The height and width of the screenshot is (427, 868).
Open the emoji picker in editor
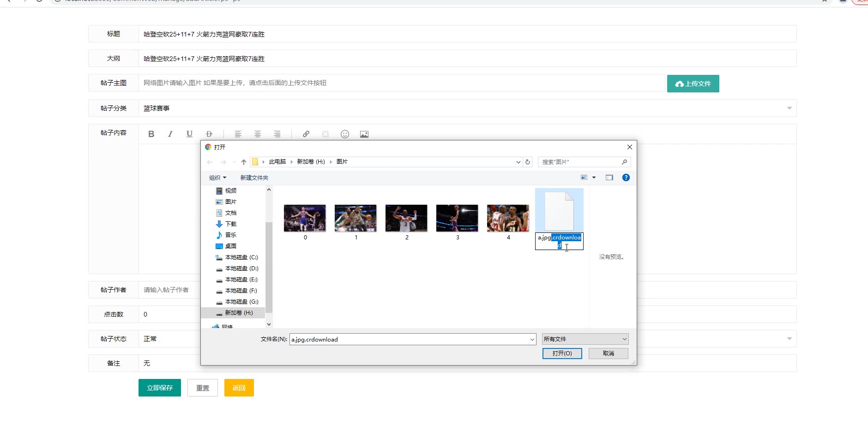coord(345,134)
